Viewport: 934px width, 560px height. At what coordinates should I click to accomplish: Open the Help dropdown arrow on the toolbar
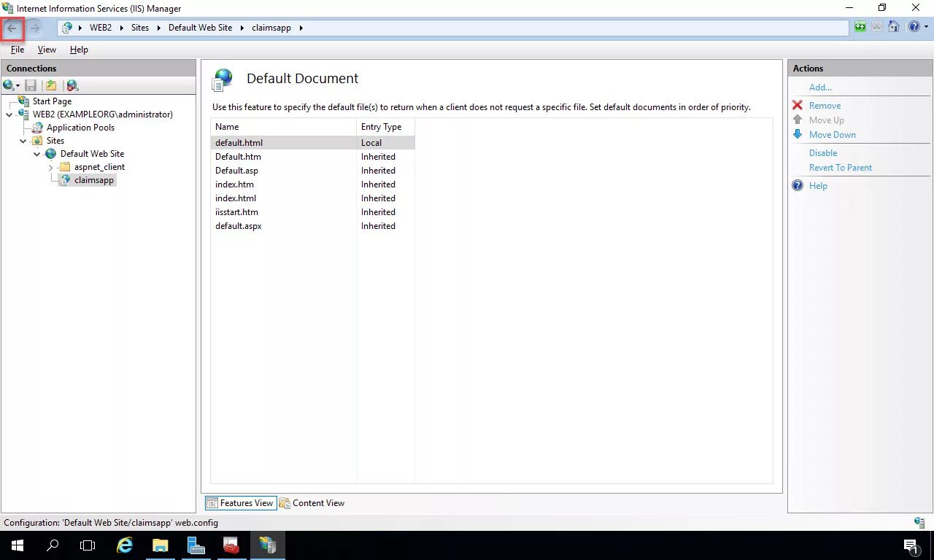(x=925, y=27)
